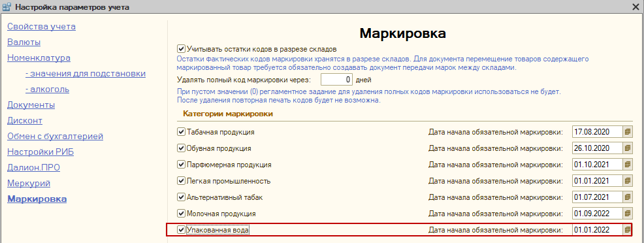Go to Настройки РИБ
The image size is (644, 243).
coord(40,152)
